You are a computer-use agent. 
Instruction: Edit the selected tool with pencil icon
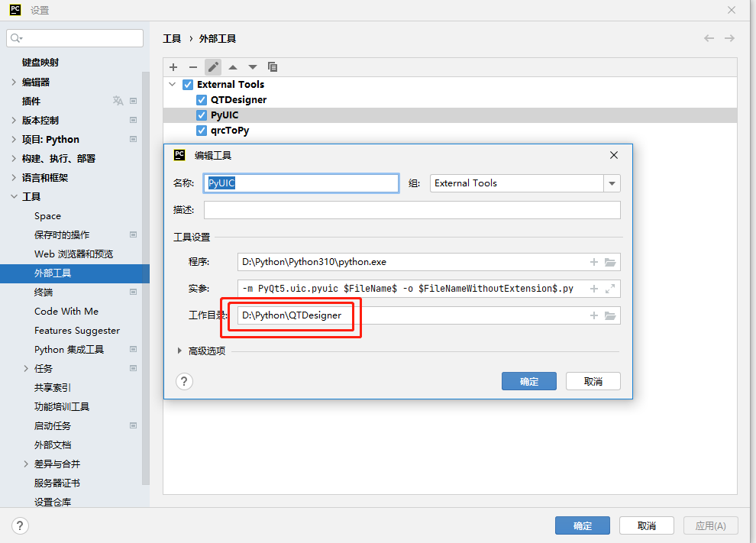(213, 67)
